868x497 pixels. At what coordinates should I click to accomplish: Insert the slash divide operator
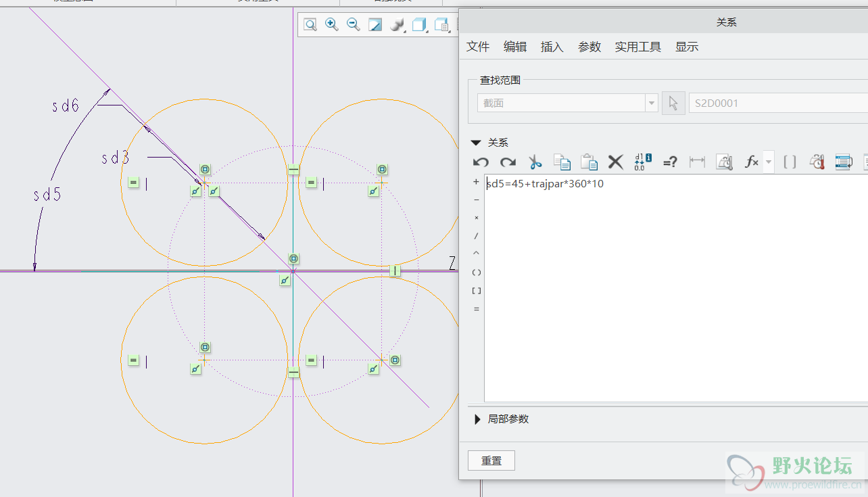[476, 236]
